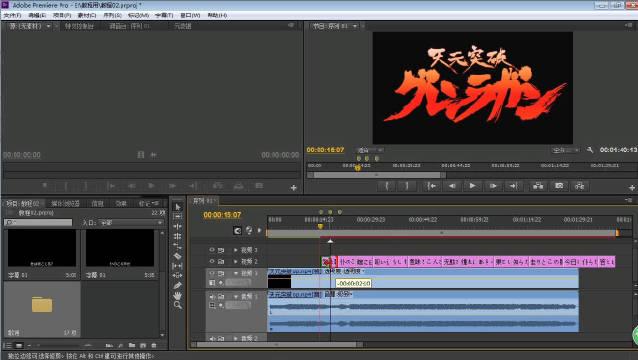Open 字幕(T) menu
The width and height of the screenshot is (638, 360).
164,15
